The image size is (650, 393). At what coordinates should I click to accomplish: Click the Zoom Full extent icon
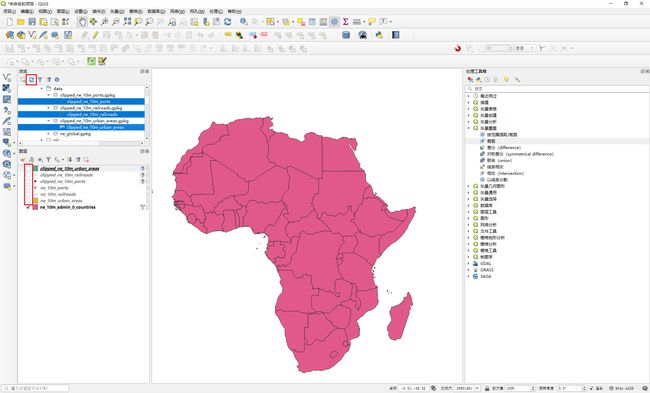[x=127, y=22]
